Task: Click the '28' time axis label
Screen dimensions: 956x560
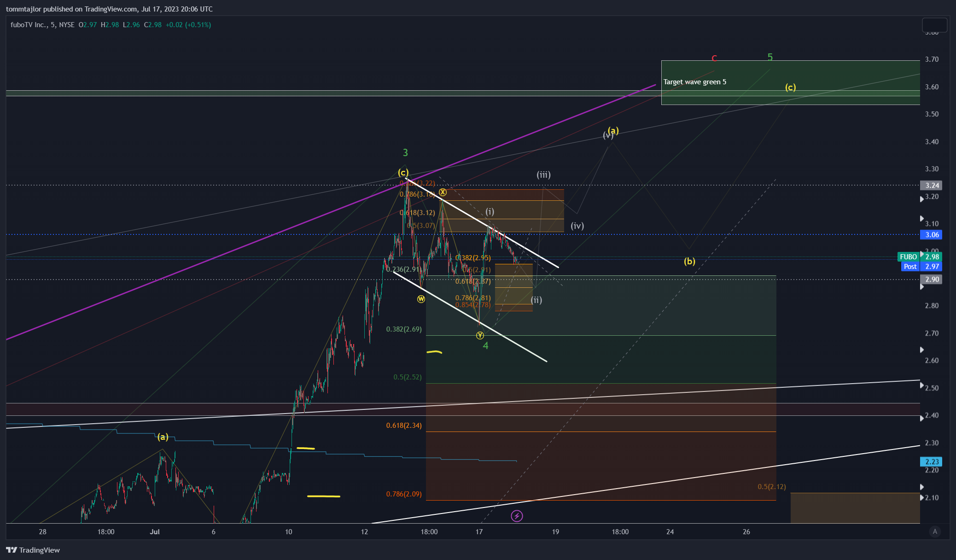Action: pyautogui.click(x=43, y=532)
